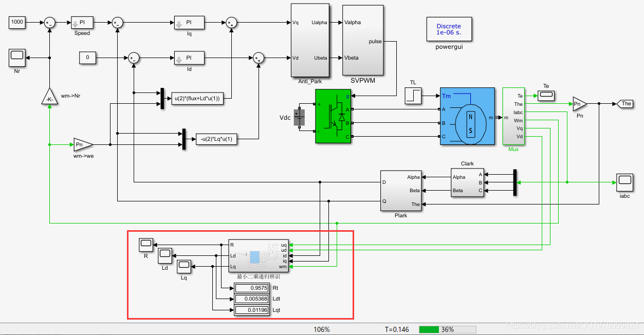
Task: Select the -K- gain block wm->Nr
Action: [50, 97]
